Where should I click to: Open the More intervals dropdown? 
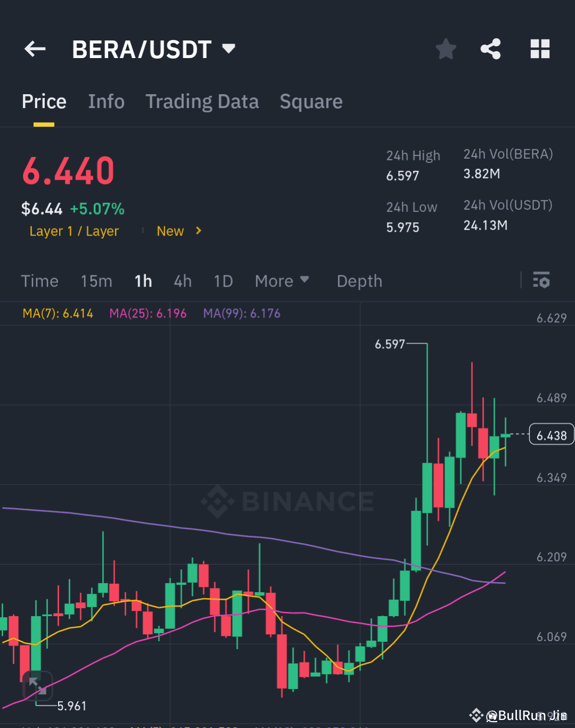tap(282, 281)
